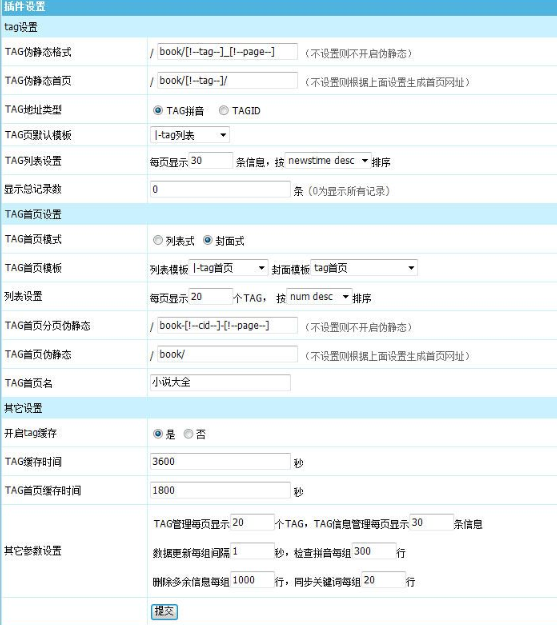Image resolution: width=557 pixels, height=625 pixels.
Task: Click the 插件设置 header title
Action: tap(25, 6)
